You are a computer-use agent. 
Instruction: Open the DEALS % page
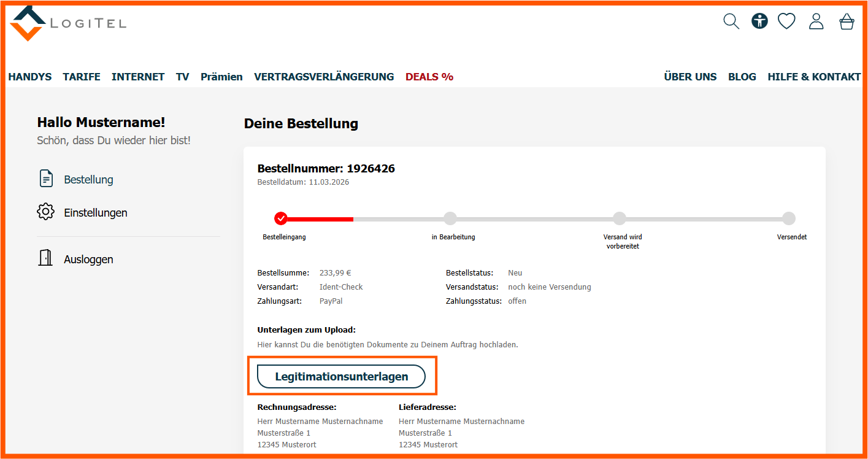[429, 77]
